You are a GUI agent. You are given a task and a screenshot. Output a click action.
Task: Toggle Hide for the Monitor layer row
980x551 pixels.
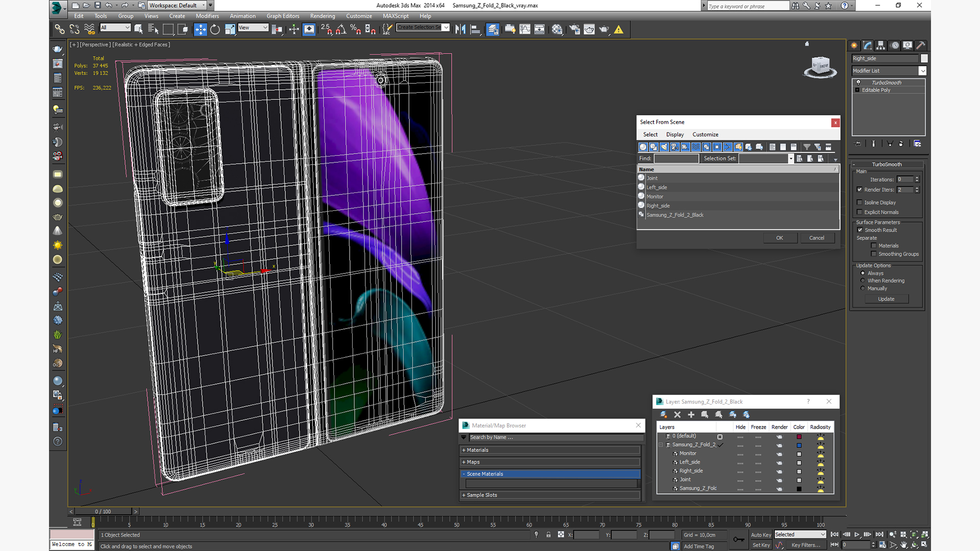tap(740, 454)
